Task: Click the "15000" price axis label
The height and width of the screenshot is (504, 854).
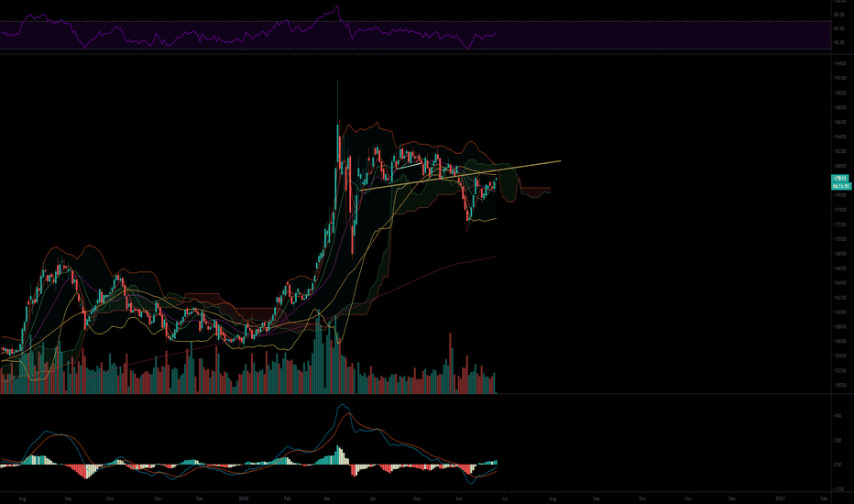Action: pyautogui.click(x=840, y=385)
